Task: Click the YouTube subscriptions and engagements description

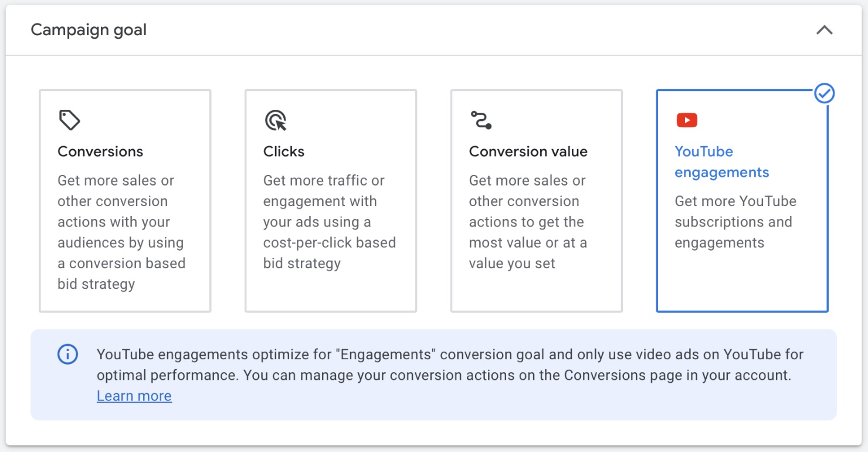Action: coord(735,222)
